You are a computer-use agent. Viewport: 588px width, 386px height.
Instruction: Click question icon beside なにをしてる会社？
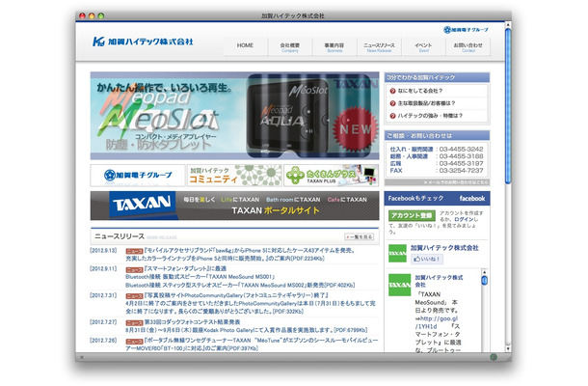pyautogui.click(x=392, y=91)
